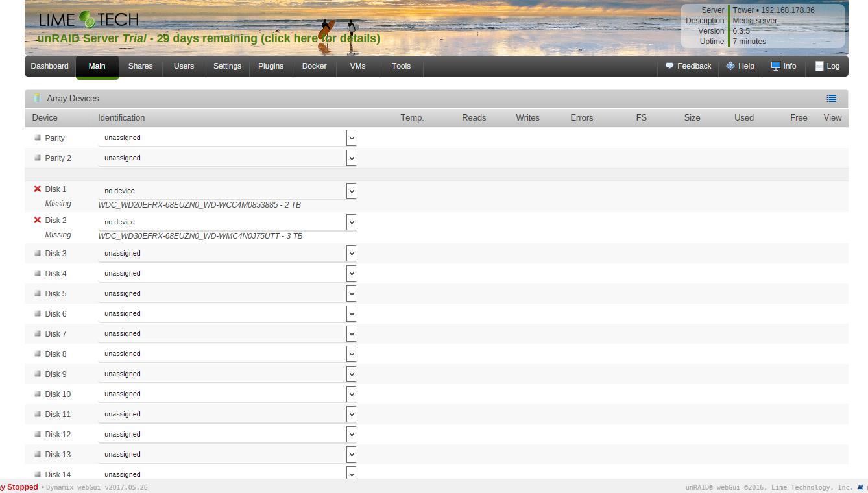Click the Help diamond icon
Screen dimensions: 868x493
tap(730, 66)
